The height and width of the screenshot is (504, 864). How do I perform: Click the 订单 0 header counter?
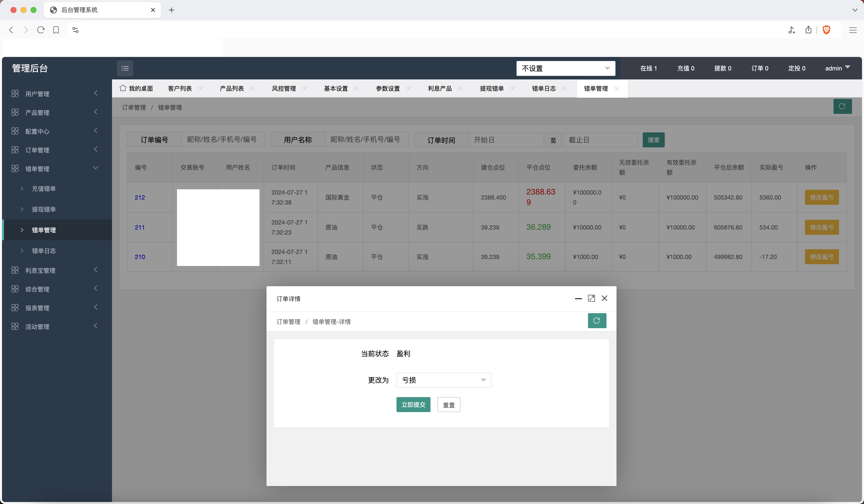(x=760, y=68)
